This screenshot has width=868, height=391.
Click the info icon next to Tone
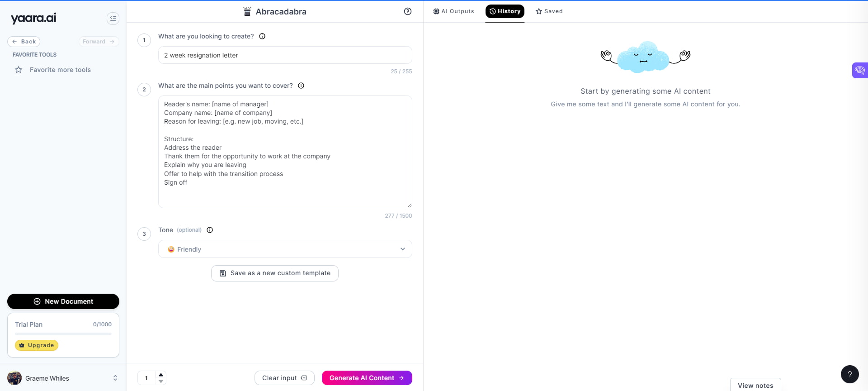210,230
